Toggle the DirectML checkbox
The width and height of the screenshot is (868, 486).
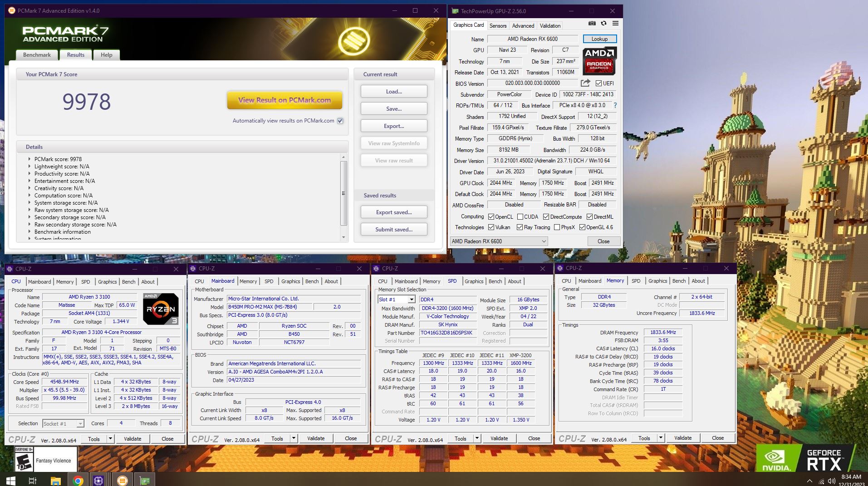589,216
